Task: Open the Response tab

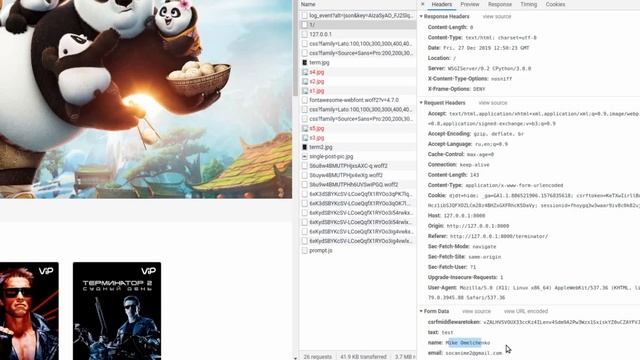Action: pos(500,4)
